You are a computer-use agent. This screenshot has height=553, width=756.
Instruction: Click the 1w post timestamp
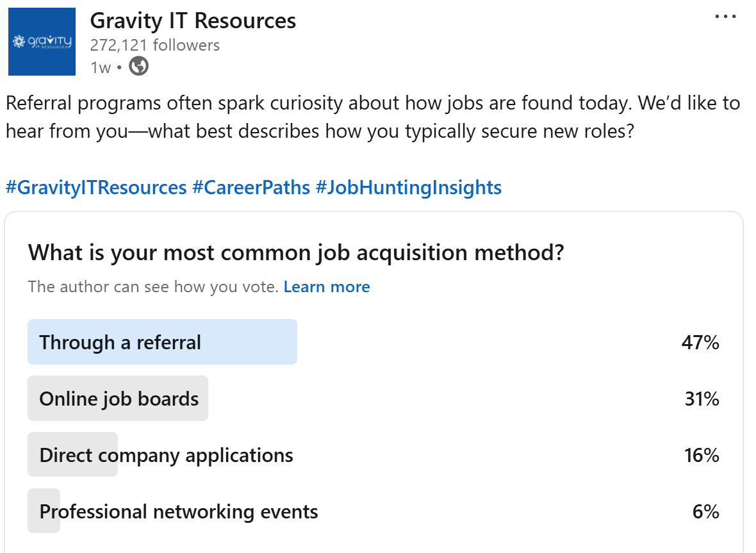coord(100,67)
